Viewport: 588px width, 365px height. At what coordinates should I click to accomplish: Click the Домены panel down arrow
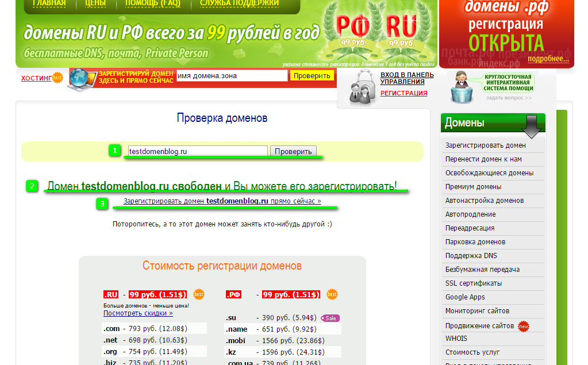(531, 126)
